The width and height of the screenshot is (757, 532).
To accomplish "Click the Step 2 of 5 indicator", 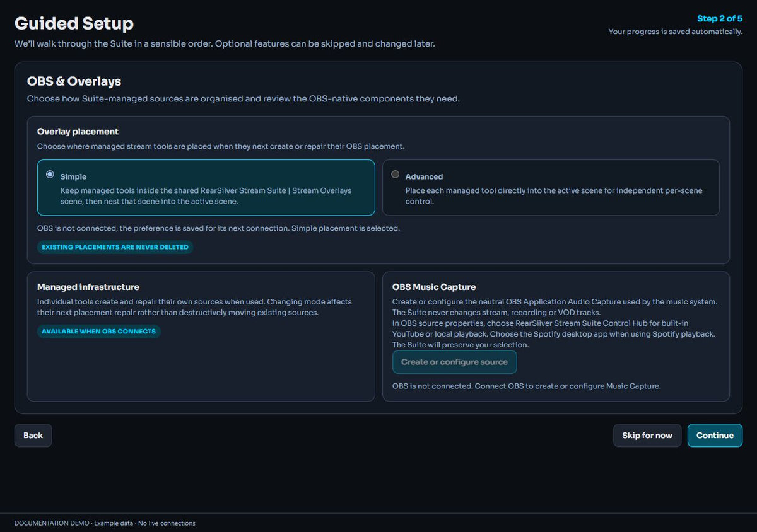I will click(x=719, y=18).
